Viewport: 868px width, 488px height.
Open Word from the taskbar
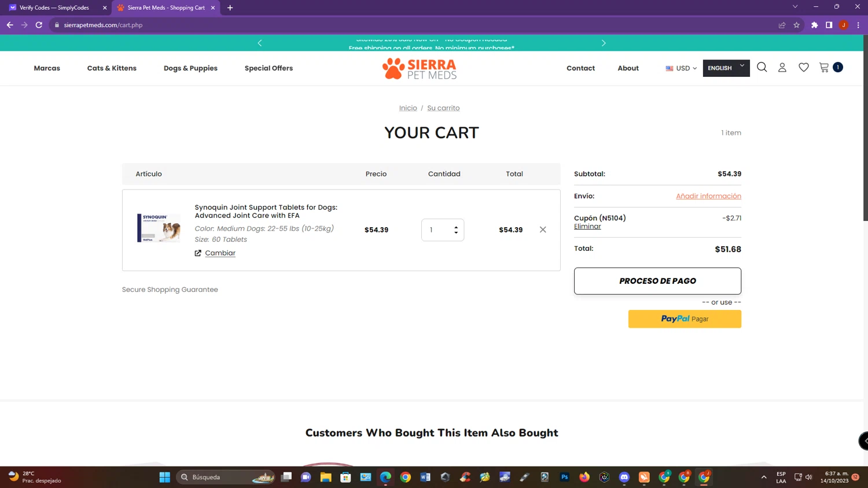pos(425,477)
